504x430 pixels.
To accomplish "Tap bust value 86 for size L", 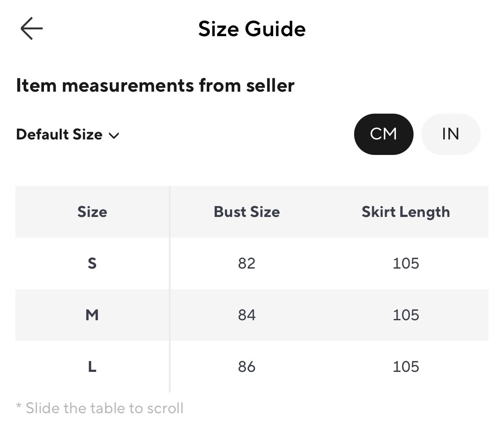I will 247,367.
